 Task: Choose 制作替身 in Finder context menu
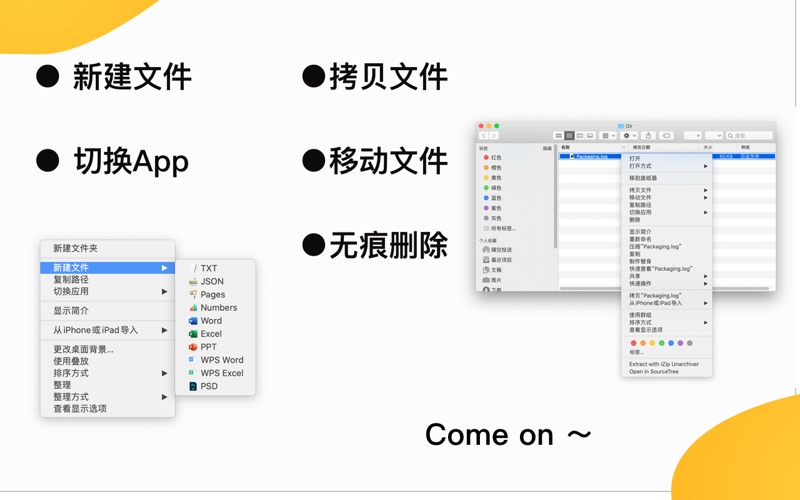(x=666, y=261)
